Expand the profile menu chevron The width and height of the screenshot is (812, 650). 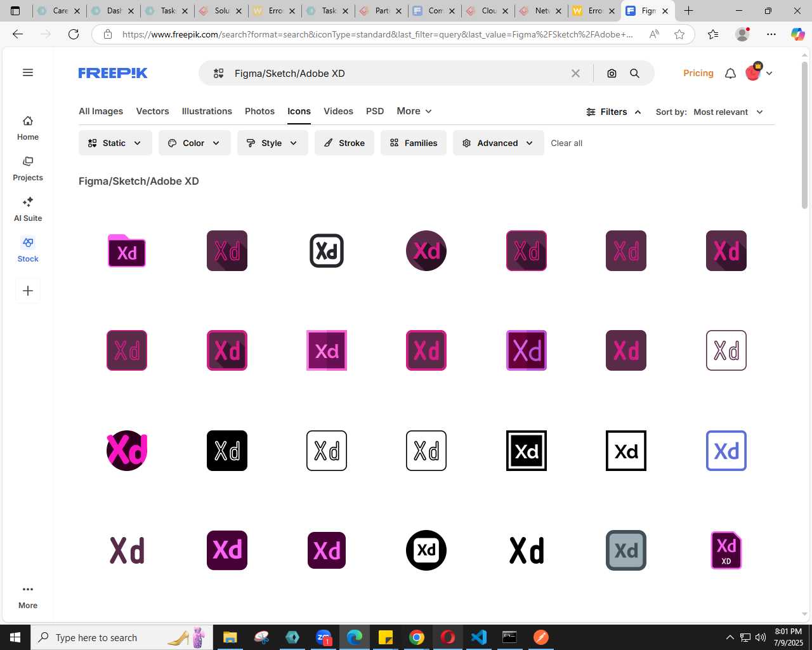(x=769, y=74)
